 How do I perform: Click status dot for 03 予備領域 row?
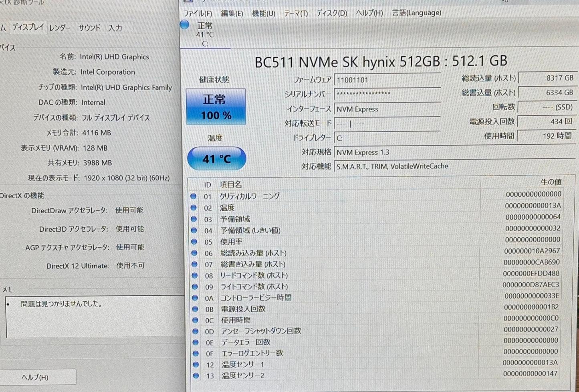194,219
